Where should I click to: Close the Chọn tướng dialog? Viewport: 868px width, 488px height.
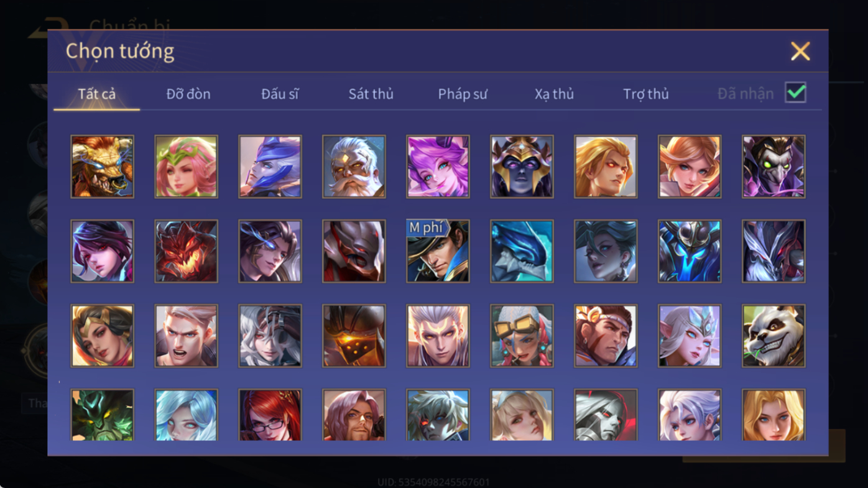coord(800,51)
